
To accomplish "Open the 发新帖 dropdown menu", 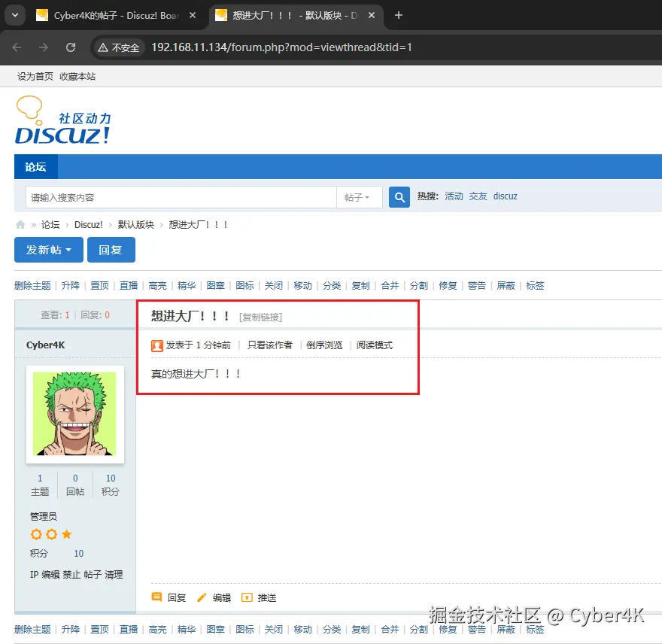I will [x=48, y=249].
